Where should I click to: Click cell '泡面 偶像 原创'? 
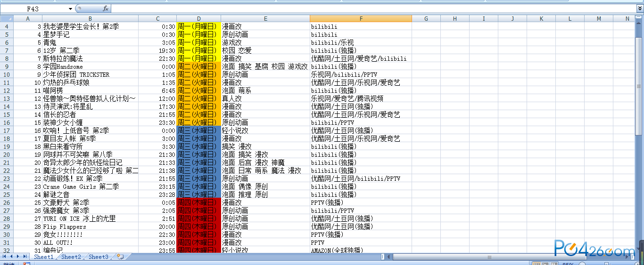(265, 187)
